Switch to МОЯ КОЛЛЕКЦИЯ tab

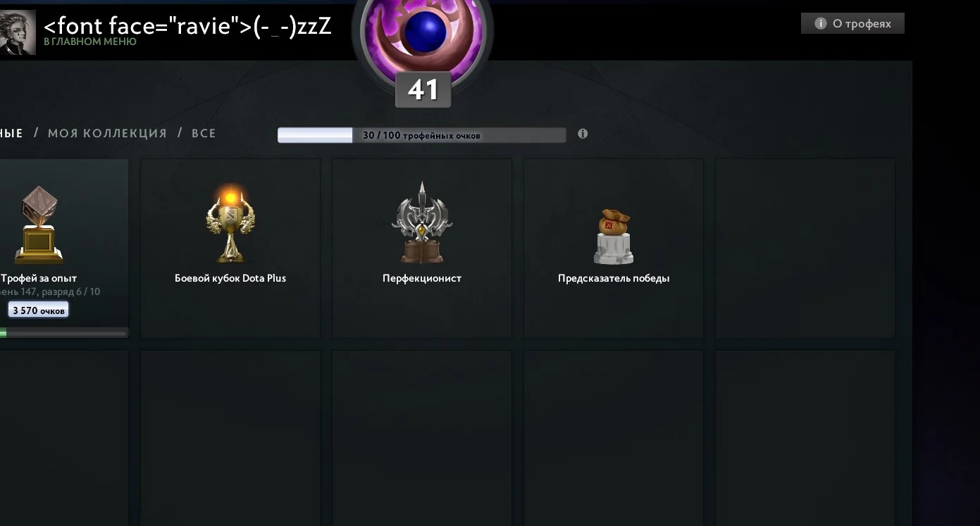click(x=107, y=133)
